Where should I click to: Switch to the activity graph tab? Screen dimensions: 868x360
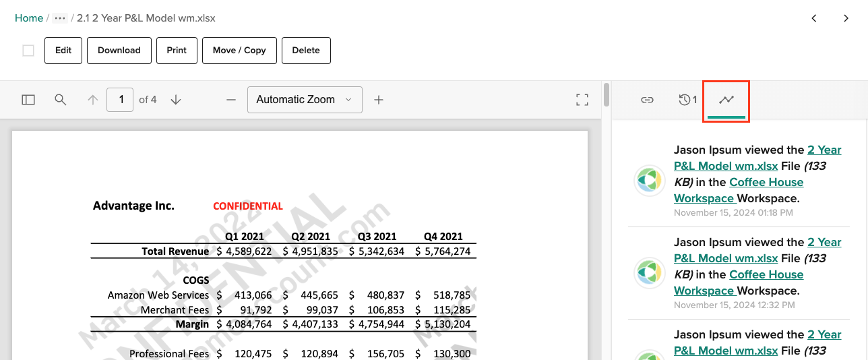726,100
